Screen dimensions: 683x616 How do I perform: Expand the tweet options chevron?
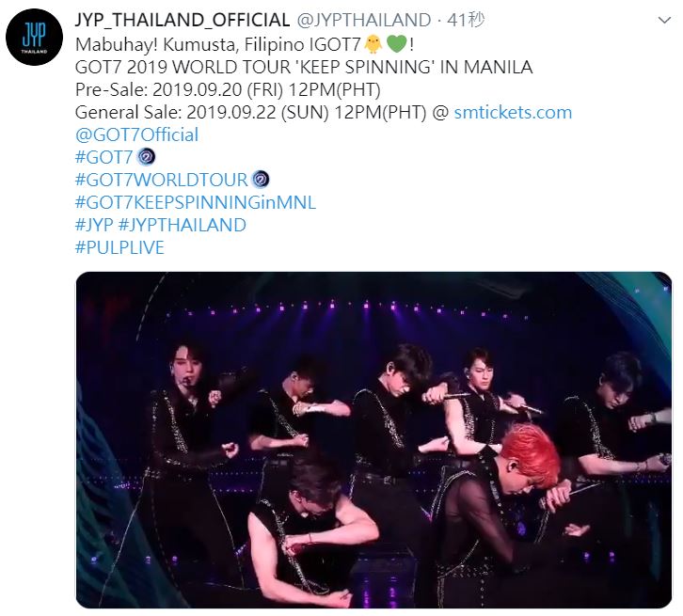(x=664, y=20)
